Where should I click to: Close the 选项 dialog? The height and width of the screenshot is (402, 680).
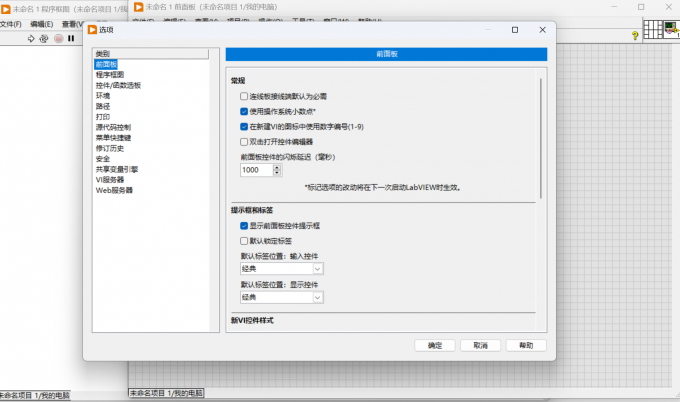point(543,29)
